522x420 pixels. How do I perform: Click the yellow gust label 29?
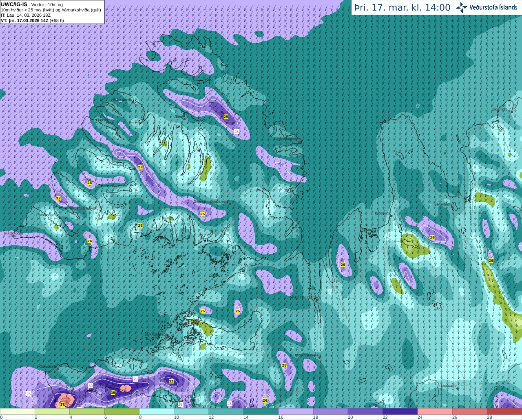pos(226,117)
